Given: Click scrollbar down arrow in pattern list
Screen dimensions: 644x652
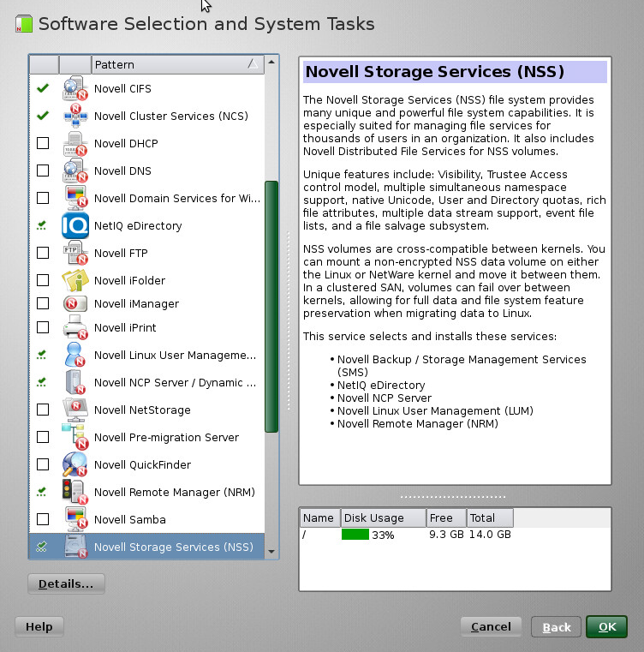Looking at the screenshot, I should coord(271,552).
